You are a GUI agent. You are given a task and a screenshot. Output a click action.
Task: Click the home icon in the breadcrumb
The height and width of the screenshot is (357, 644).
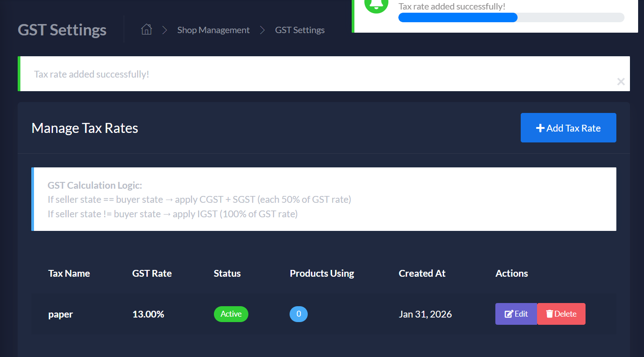pyautogui.click(x=146, y=29)
